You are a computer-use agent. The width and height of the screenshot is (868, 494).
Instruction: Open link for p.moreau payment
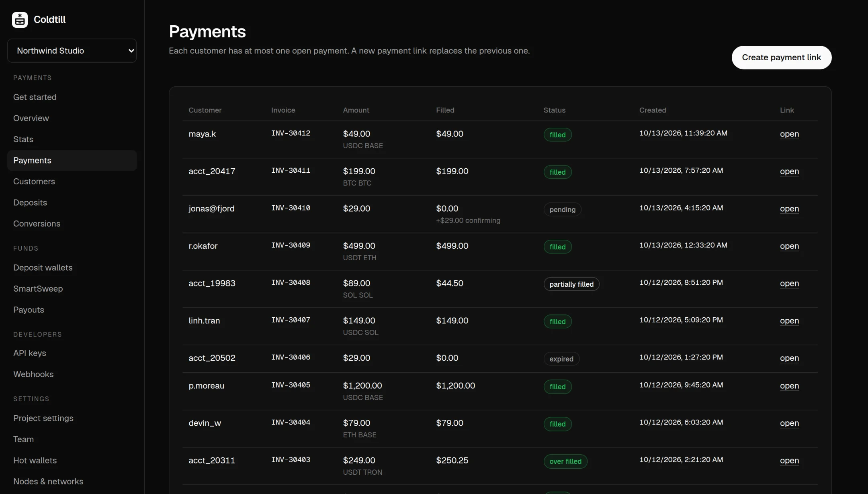pyautogui.click(x=789, y=386)
